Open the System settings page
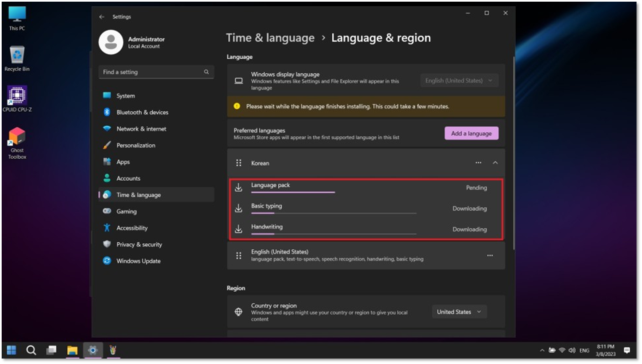The height and width of the screenshot is (364, 642). [156, 96]
